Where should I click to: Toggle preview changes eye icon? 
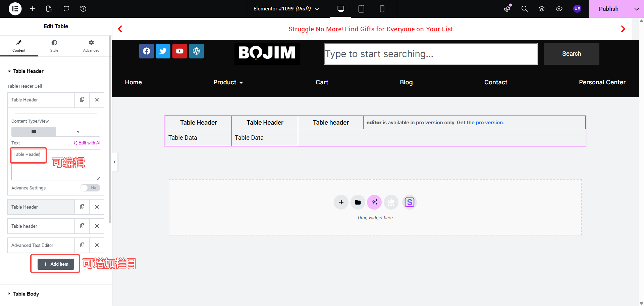coord(559,9)
